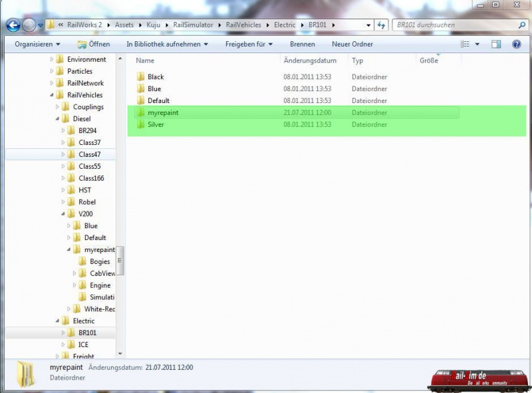This screenshot has height=393, width=532.
Task: Open the address bar history dropdown
Action: pyautogui.click(x=368, y=25)
